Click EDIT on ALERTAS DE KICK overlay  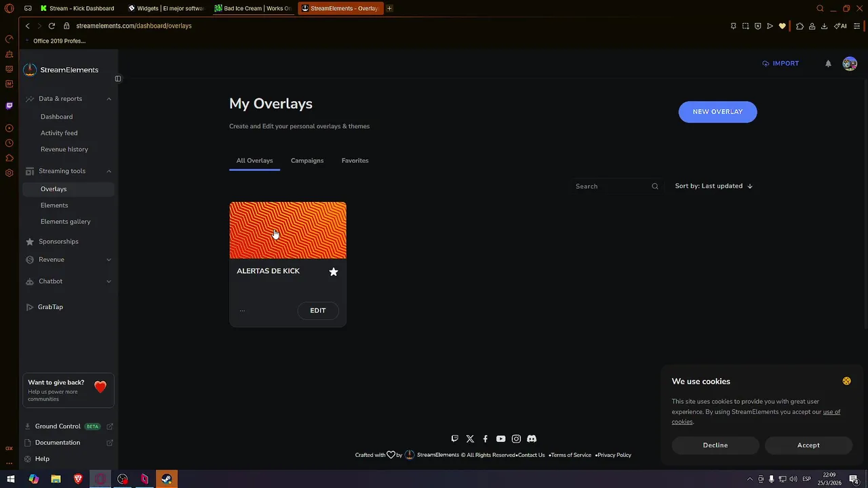[318, 310]
